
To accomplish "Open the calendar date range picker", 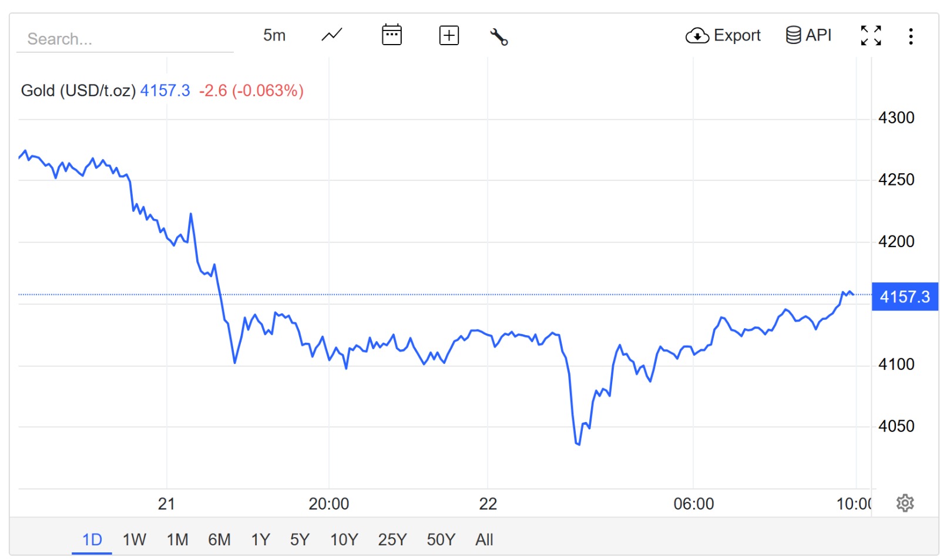I will [391, 35].
